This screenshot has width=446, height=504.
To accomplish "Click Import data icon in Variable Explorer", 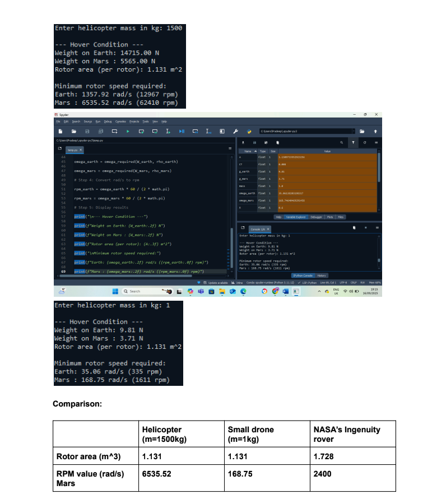I will (243, 142).
